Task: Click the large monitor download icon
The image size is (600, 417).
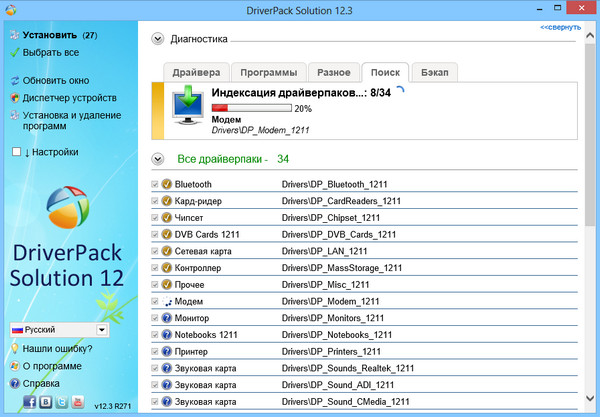Action: 187,106
